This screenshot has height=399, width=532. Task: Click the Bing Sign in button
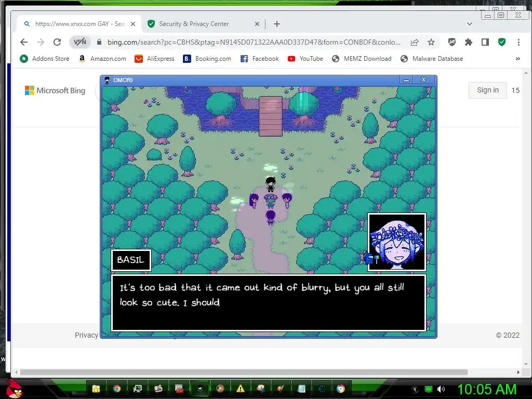pos(487,90)
